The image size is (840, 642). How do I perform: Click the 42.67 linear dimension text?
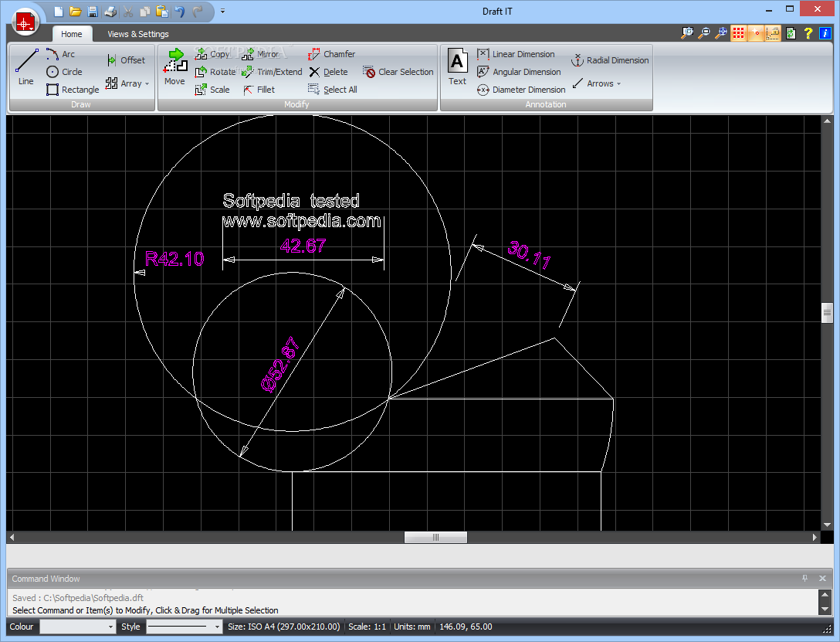coord(303,246)
